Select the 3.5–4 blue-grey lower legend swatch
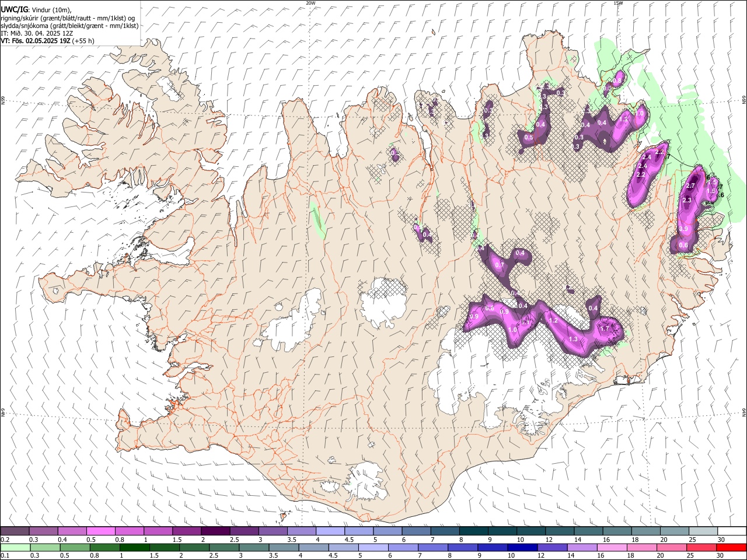This screenshot has height=560, width=747. (x=284, y=547)
